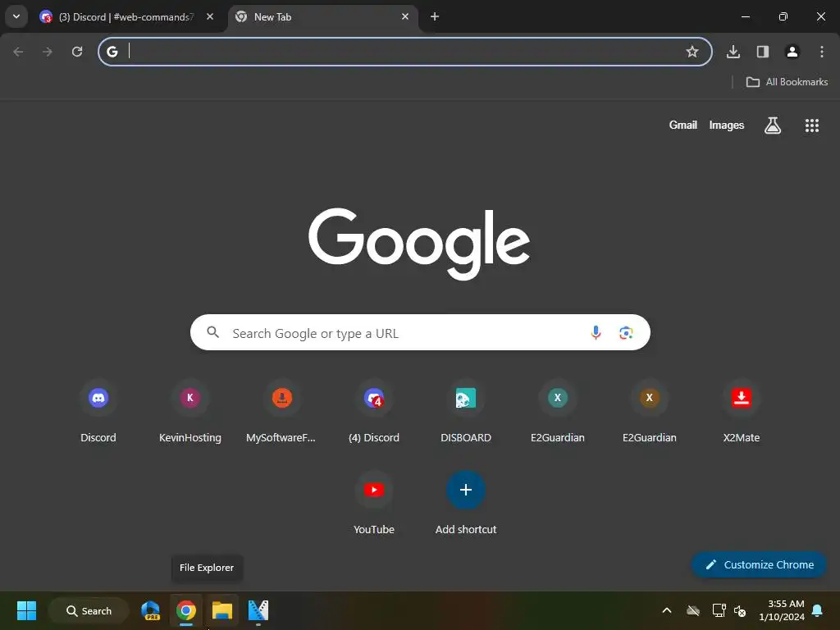Toggle the Chrome side panel
The image size is (840, 630).
763,52
